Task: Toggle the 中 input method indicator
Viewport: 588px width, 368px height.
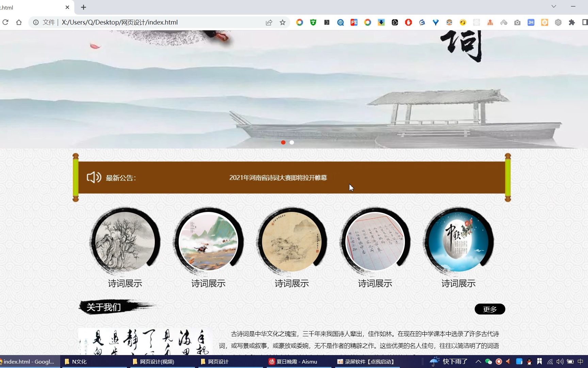Action: 581,362
